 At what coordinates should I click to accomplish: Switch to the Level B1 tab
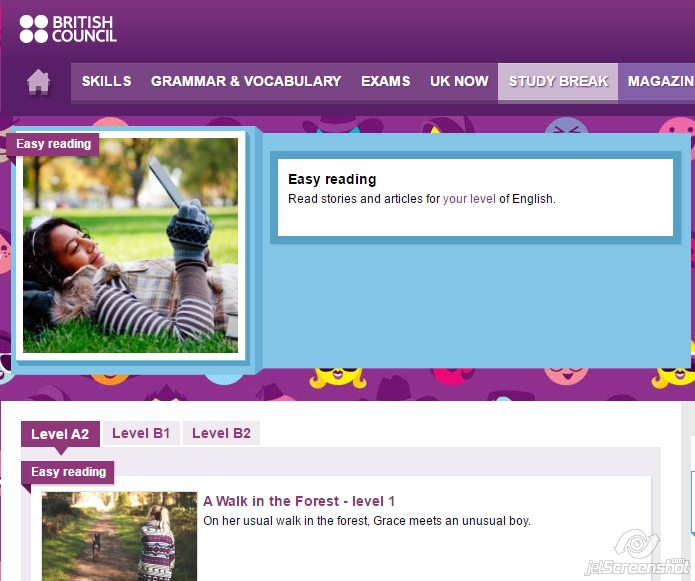click(141, 433)
